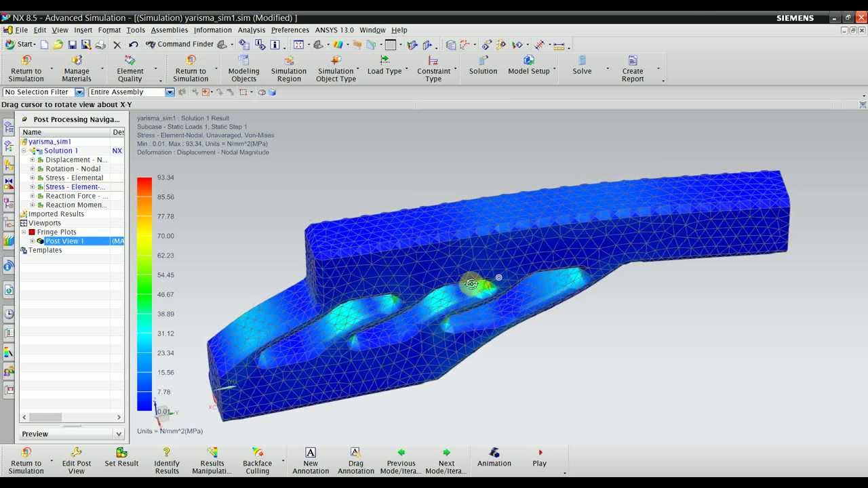Expand the Reaction Moment node
The width and height of the screenshot is (868, 488).
pos(32,205)
